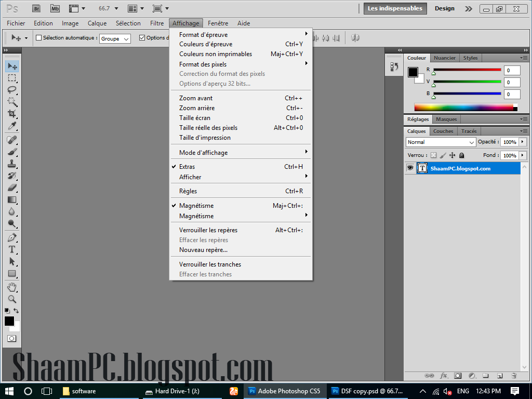Click the Les indispensables workspace button
Viewport: 532px width, 399px height.
click(395, 8)
